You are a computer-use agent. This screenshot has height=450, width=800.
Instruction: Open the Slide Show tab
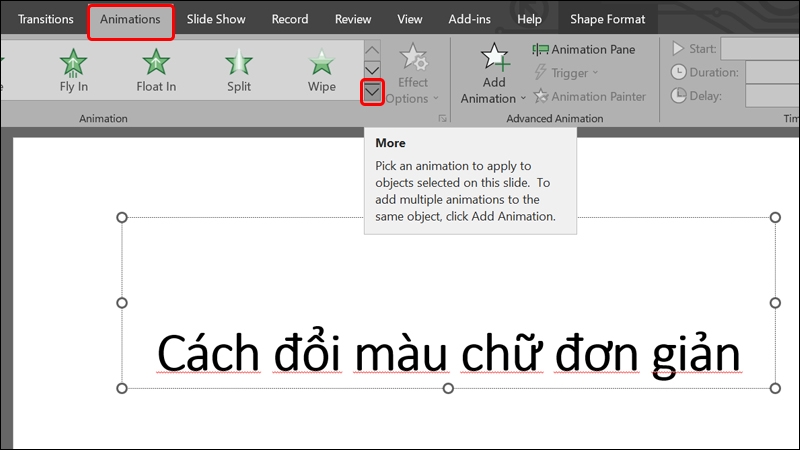click(216, 19)
